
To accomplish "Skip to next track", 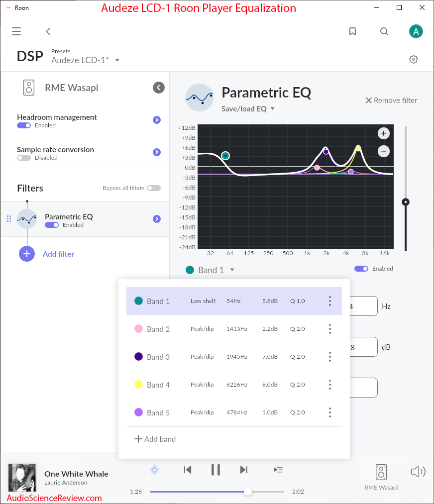I will (x=244, y=470).
